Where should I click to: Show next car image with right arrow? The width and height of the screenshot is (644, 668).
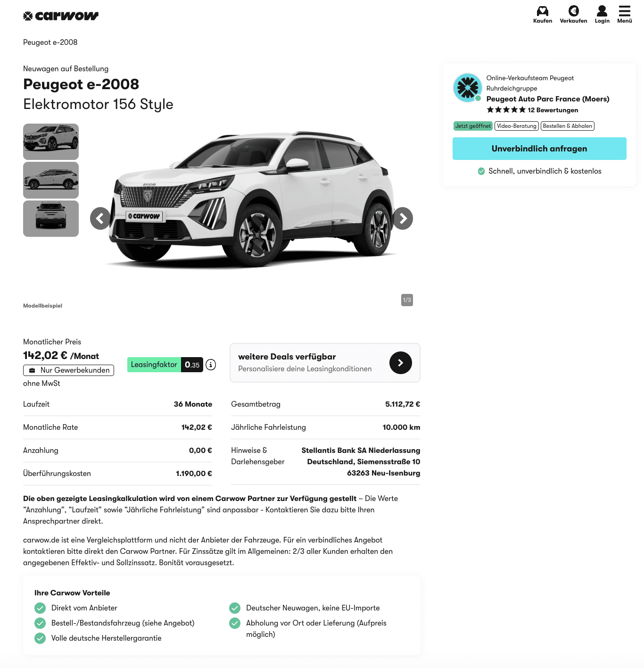tap(403, 218)
